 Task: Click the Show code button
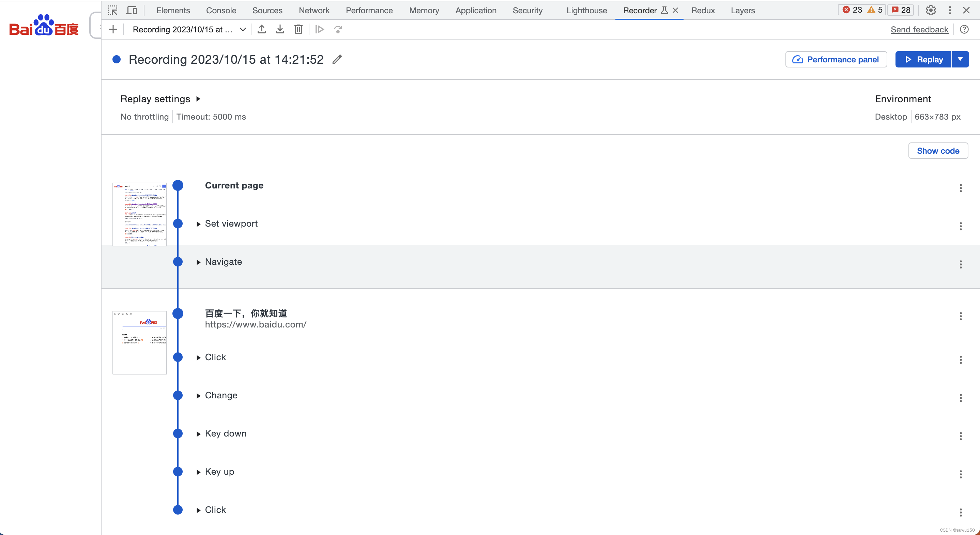click(x=938, y=151)
